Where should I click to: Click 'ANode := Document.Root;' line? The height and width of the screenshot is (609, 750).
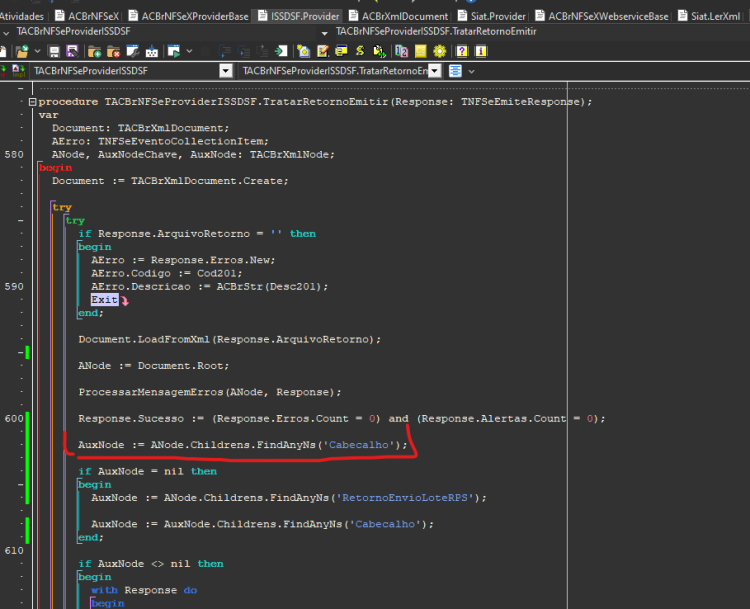tap(154, 365)
